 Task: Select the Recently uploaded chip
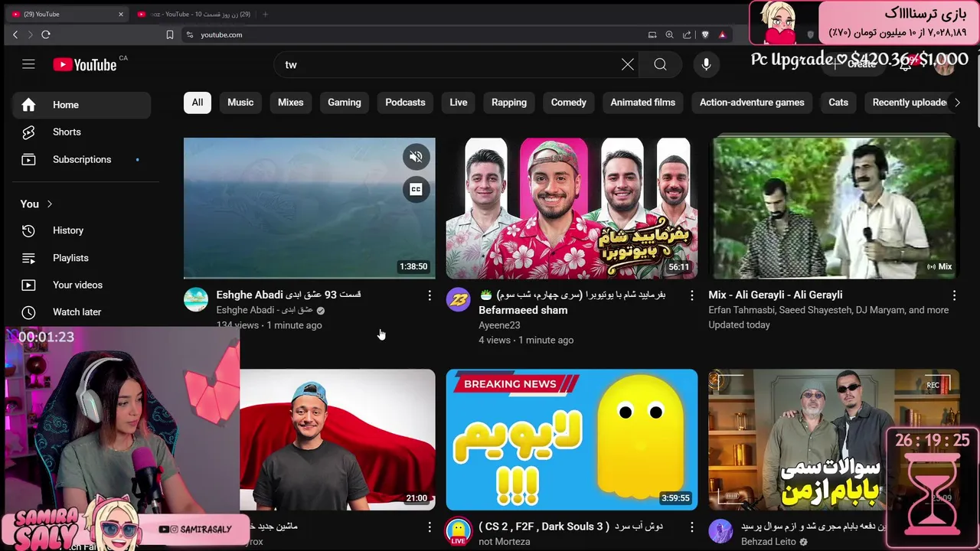click(x=907, y=103)
